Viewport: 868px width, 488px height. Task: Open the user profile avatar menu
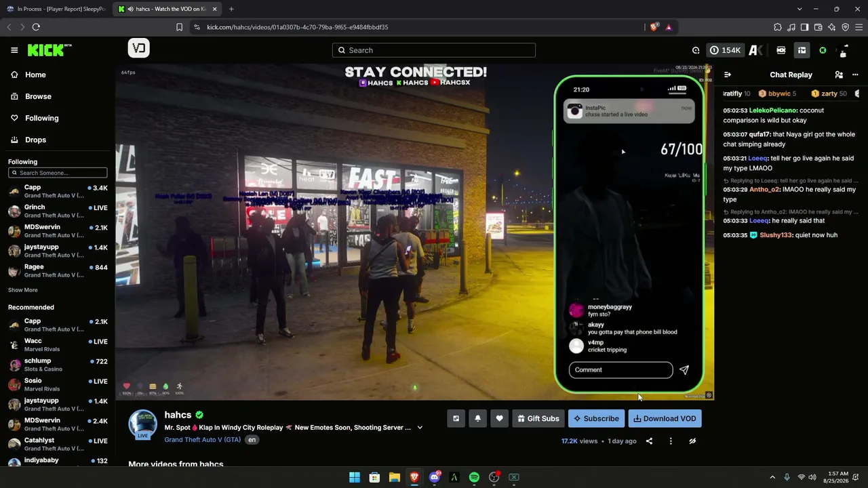[843, 50]
